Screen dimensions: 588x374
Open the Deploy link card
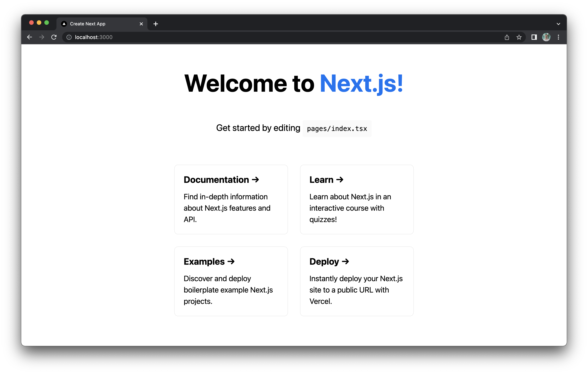pyautogui.click(x=357, y=281)
